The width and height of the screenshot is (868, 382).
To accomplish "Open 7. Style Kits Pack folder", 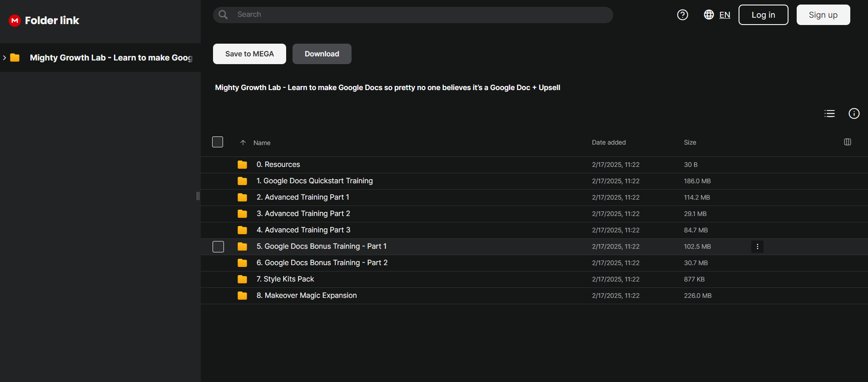I will click(x=285, y=279).
